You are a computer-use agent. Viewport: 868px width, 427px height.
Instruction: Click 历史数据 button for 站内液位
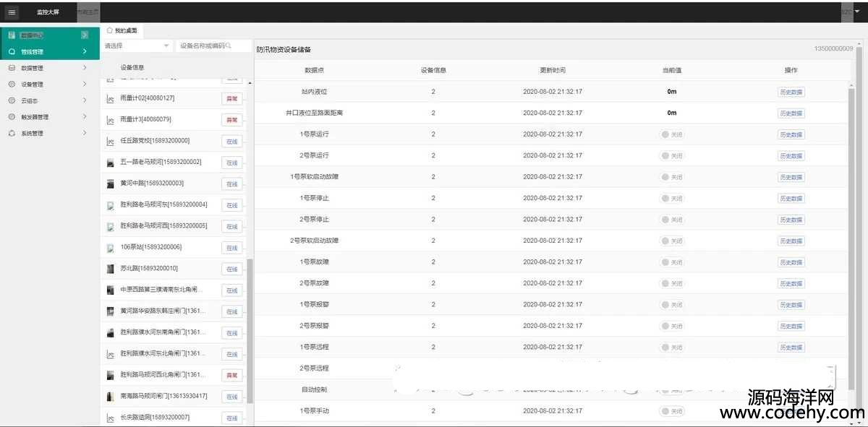coord(791,92)
